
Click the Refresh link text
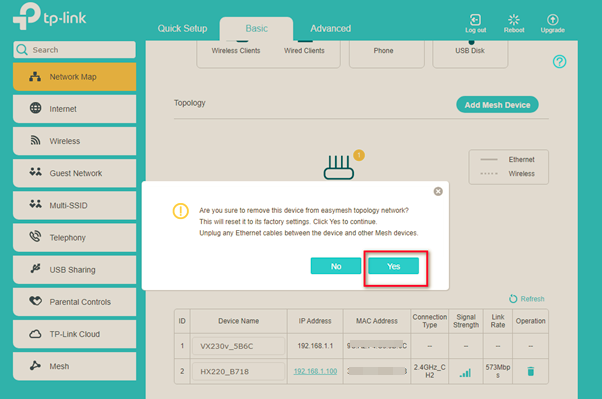point(533,299)
